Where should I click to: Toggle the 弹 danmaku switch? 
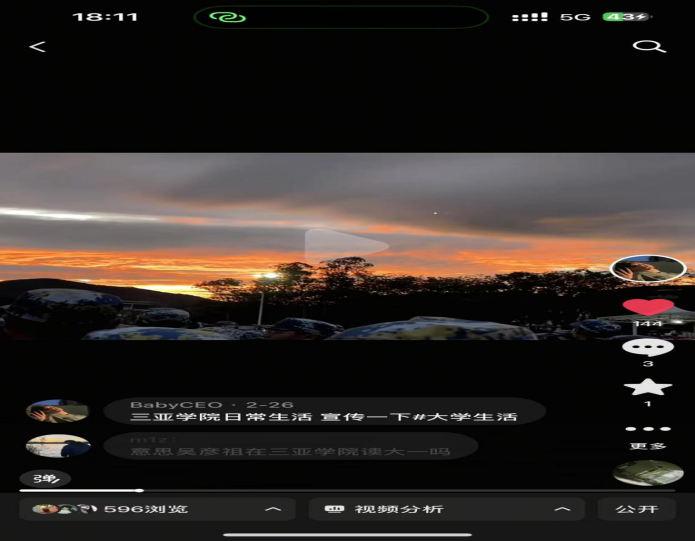click(x=45, y=478)
